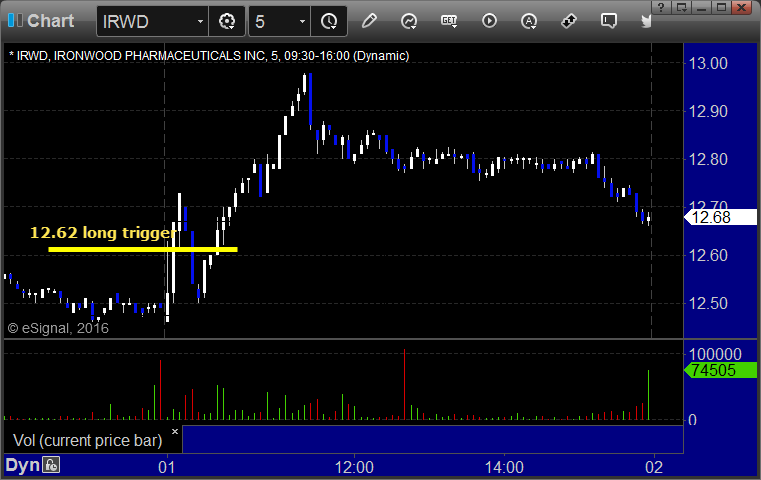Click the current price marker 12.68
Viewport: 761px width, 480px height.
(x=720, y=217)
